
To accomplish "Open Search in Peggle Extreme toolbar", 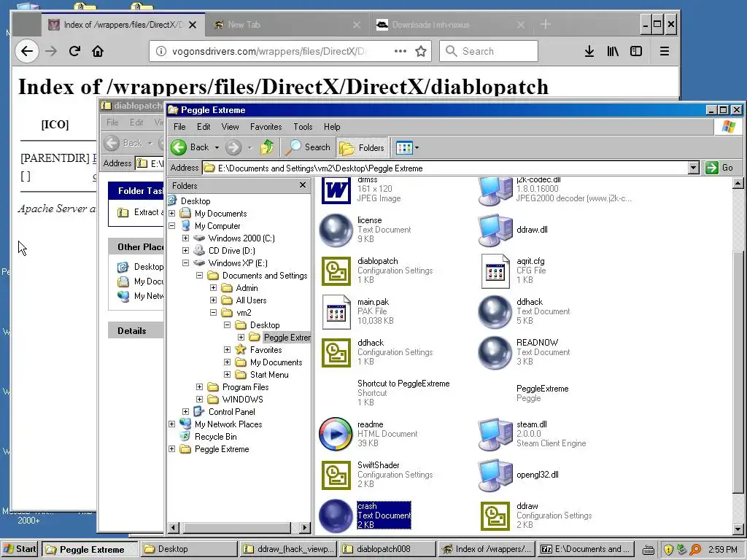I will 308,147.
